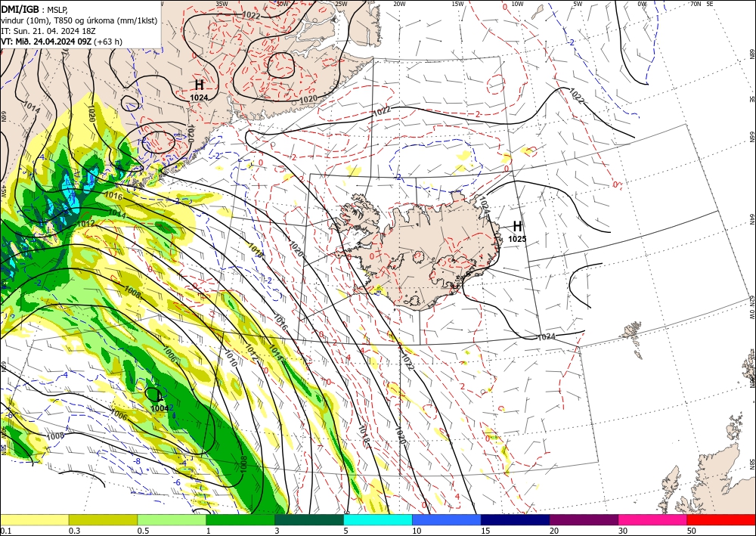
Task: Click the legend value 50
Action: click(x=692, y=531)
